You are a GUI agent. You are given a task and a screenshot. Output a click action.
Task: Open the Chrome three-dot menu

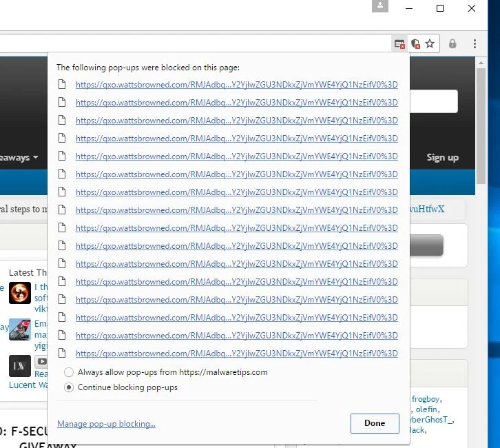point(475,43)
